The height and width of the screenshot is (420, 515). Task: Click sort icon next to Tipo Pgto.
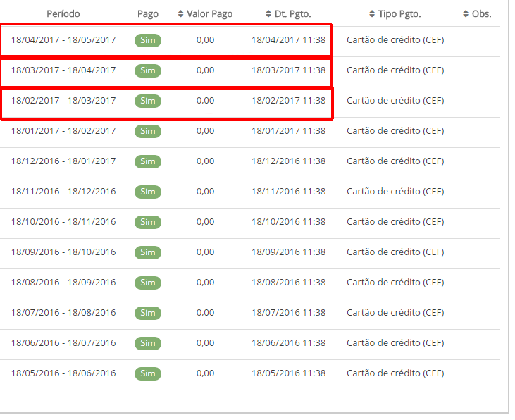pos(372,14)
